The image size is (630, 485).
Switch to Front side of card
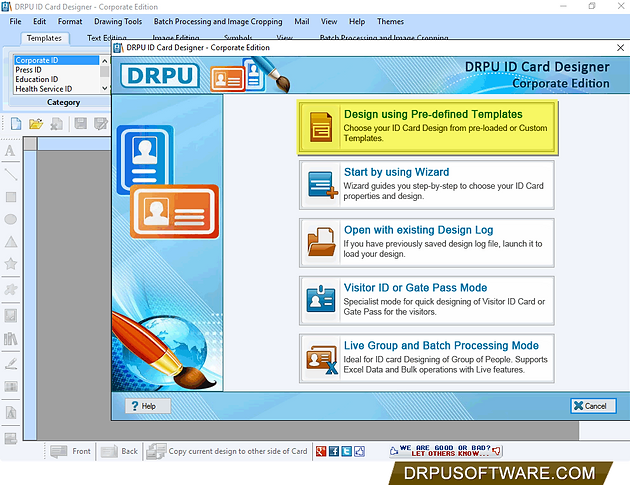tap(71, 451)
